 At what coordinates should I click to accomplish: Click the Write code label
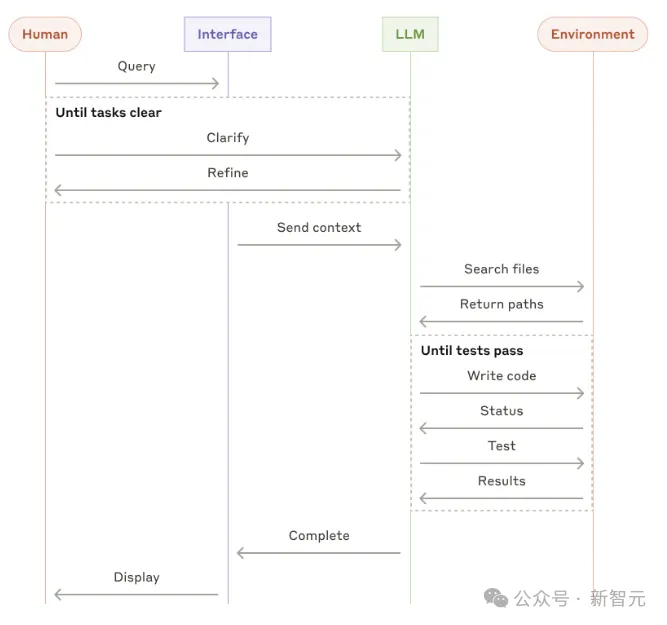point(502,376)
